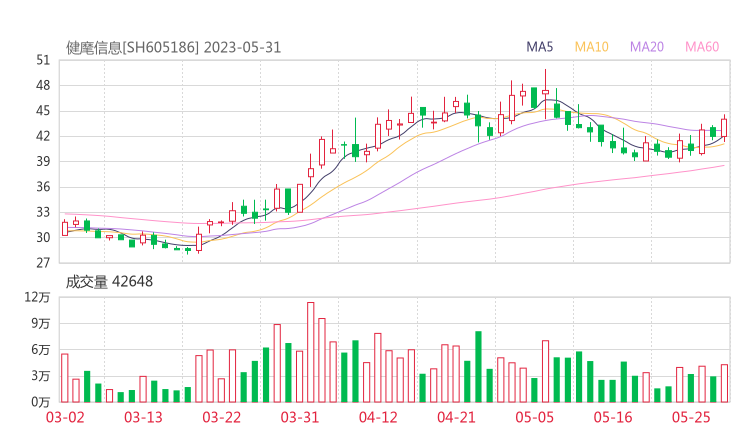Click the 51 price axis label
This screenshot has width=740, height=440.
tap(43, 60)
